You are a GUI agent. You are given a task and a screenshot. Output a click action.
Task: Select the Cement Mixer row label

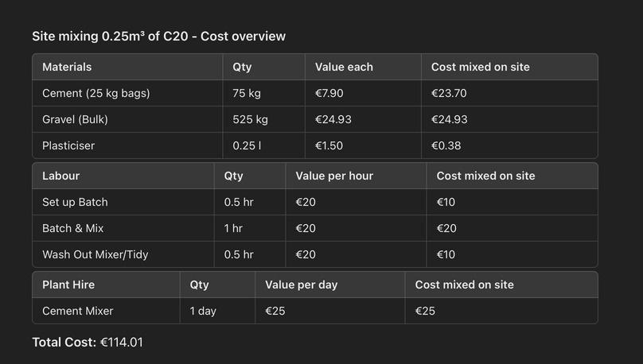coord(77,311)
